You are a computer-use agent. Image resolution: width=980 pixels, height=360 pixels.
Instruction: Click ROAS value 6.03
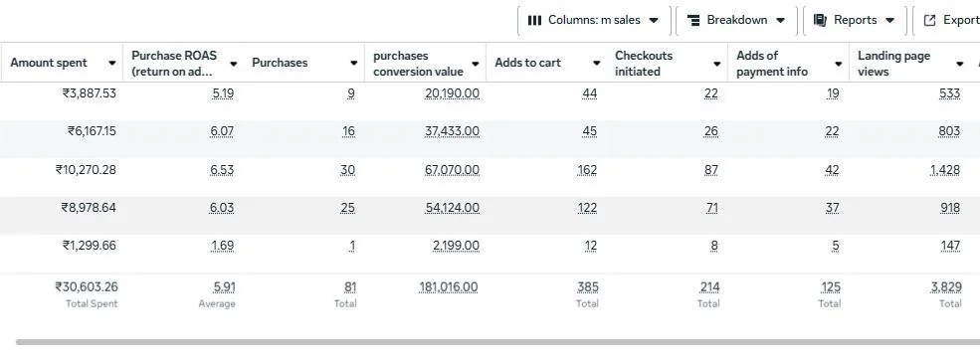click(x=222, y=207)
